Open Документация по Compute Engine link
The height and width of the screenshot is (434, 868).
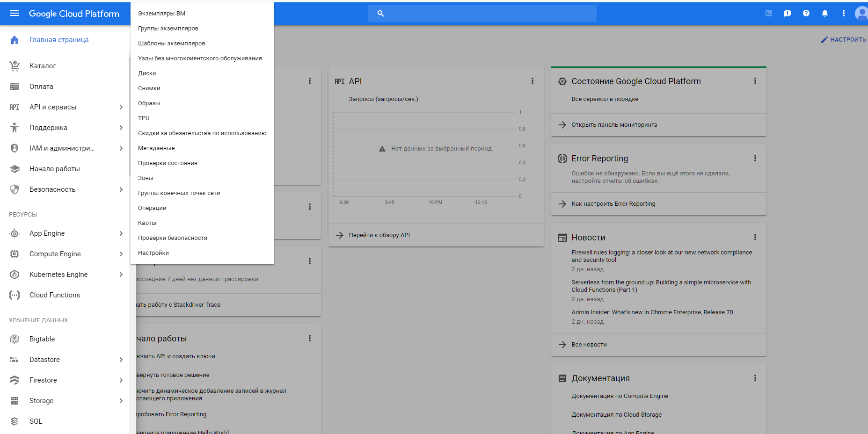click(x=620, y=396)
